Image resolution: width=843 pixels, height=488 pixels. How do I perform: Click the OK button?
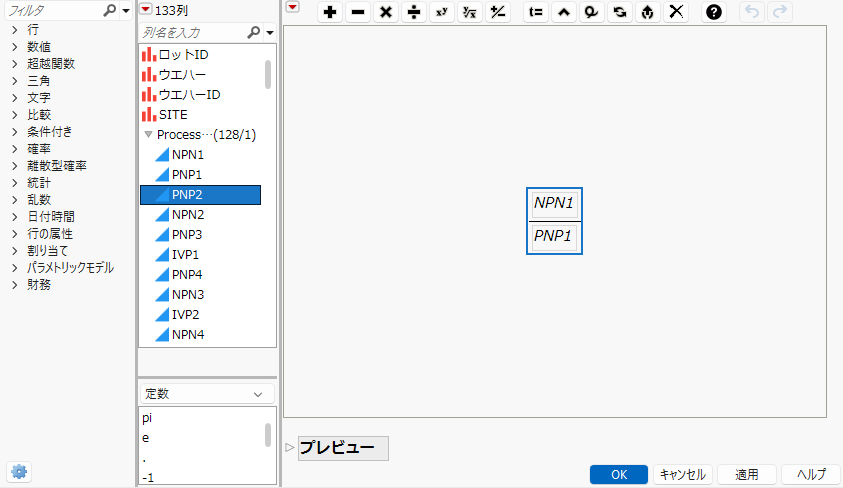tap(619, 475)
